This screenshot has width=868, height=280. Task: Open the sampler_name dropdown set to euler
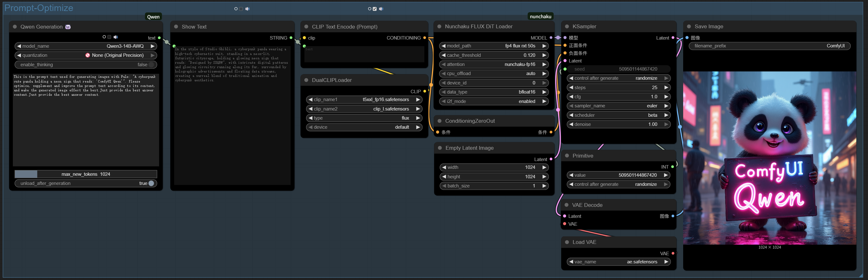(619, 106)
